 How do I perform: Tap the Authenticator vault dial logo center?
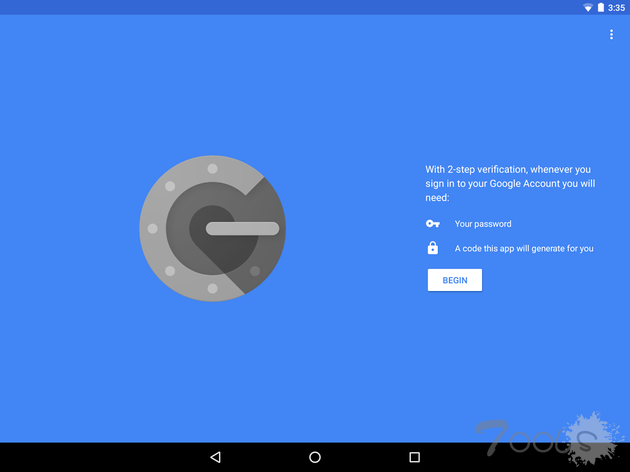pyautogui.click(x=212, y=228)
